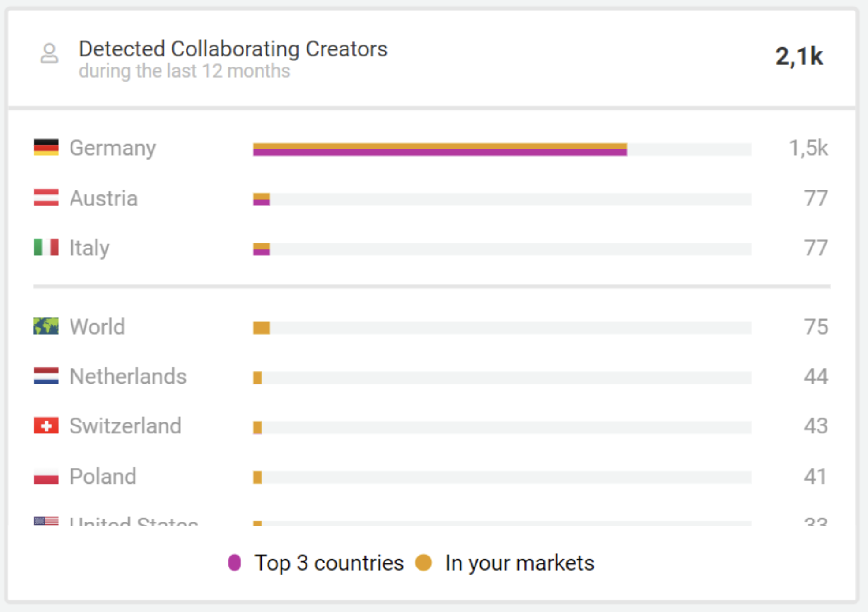Toggle the orange In your markets legend dot
This screenshot has height=612, width=868.
(x=423, y=563)
